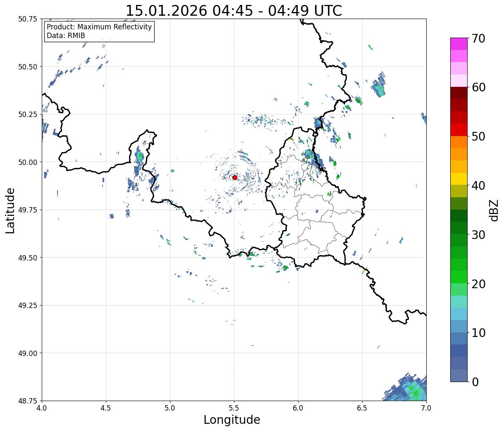This screenshot has height=430, width=504.
Task: Click the longitude tick label 5.5
Action: (234, 408)
